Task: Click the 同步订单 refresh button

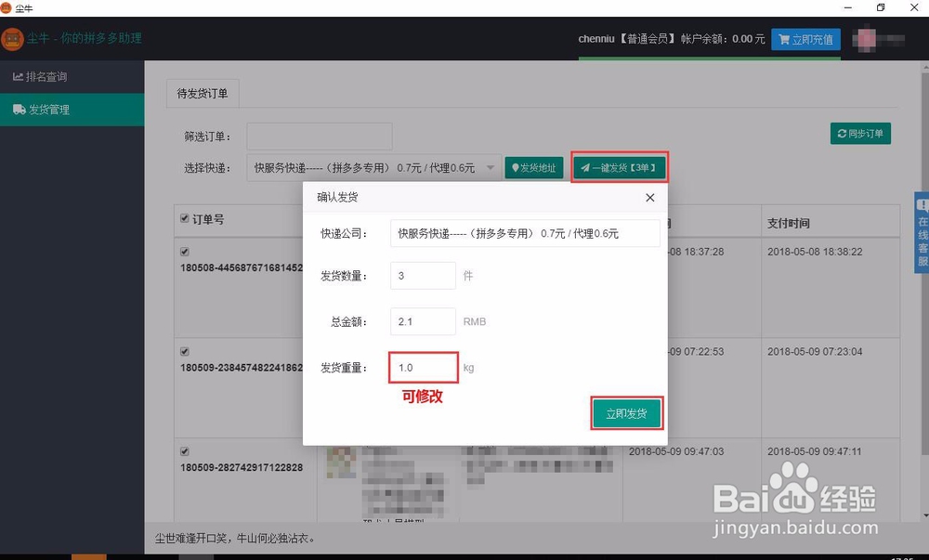Action: (860, 134)
